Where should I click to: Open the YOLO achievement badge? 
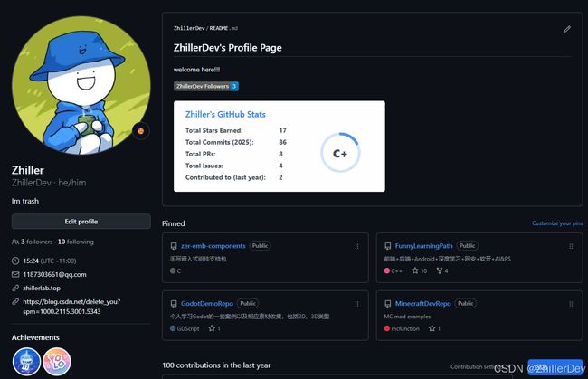pos(57,362)
